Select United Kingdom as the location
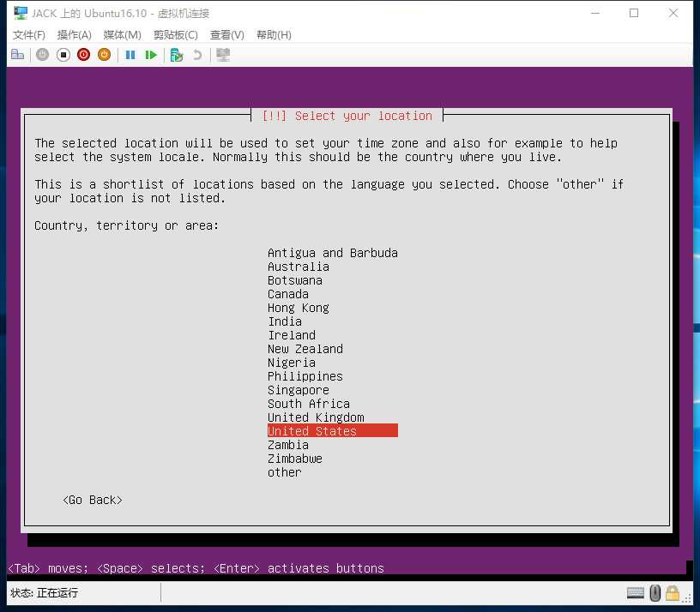The width and height of the screenshot is (700, 612). pyautogui.click(x=333, y=417)
